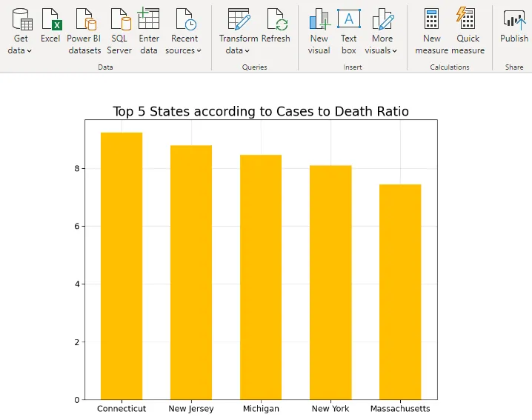
Task: Select the Massachusetts bar
Action: click(x=400, y=292)
